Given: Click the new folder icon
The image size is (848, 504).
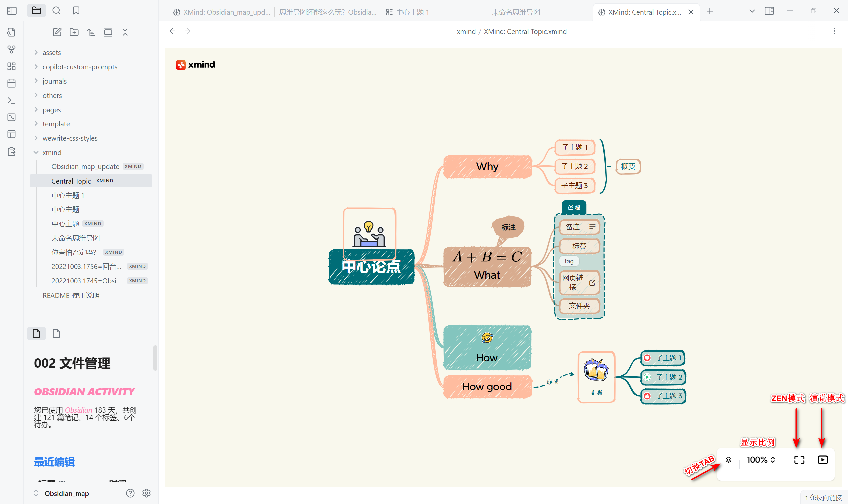Looking at the screenshot, I should [x=74, y=32].
